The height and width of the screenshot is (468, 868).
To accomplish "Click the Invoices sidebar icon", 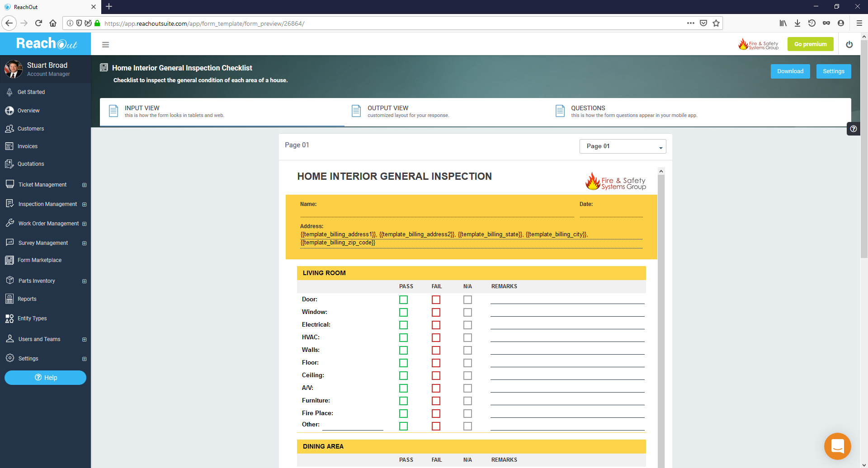I will point(9,146).
